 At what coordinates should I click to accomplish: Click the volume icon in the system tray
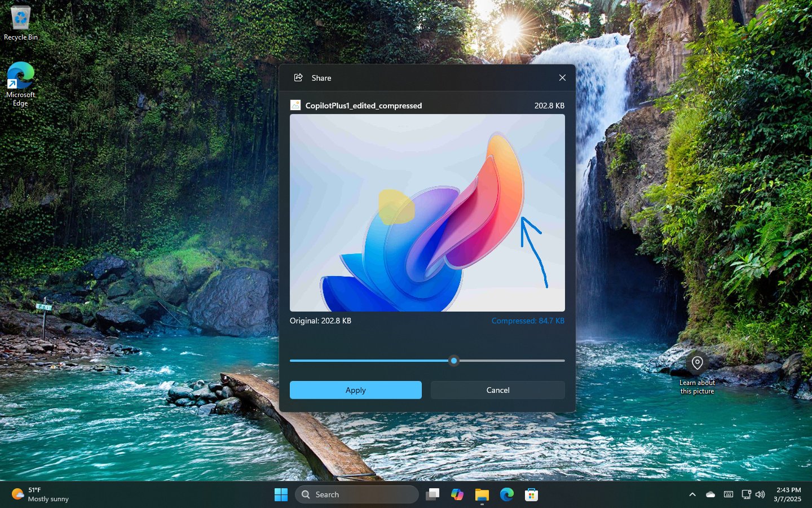tap(761, 494)
